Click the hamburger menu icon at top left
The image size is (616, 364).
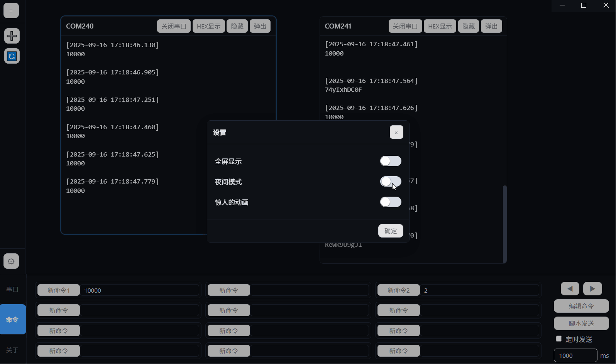(11, 11)
